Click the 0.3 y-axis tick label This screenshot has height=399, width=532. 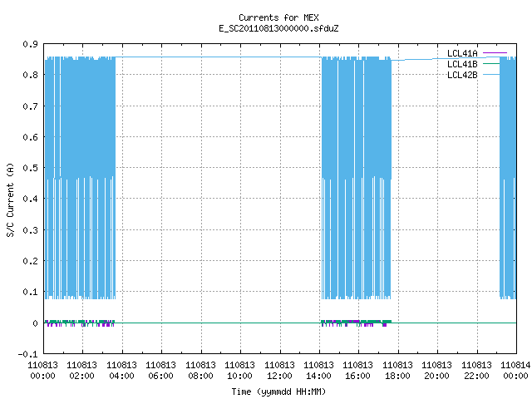30,230
